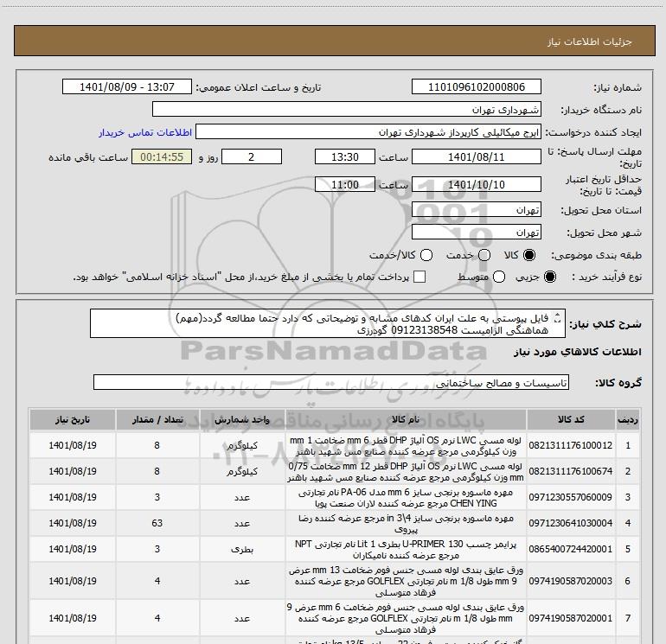Select product code 0971230641030004
Screen dimensions: 666x644
pyautogui.click(x=571, y=523)
